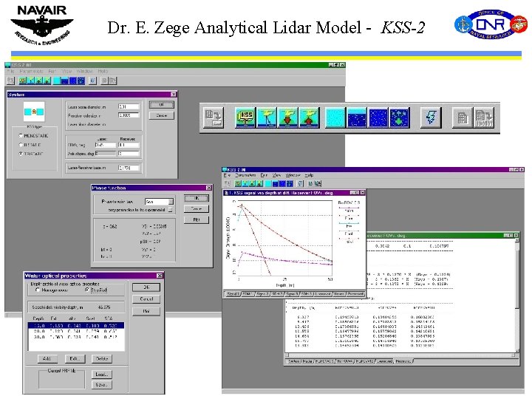
Task: Click the Receiver FOV input field
Action: click(129, 145)
